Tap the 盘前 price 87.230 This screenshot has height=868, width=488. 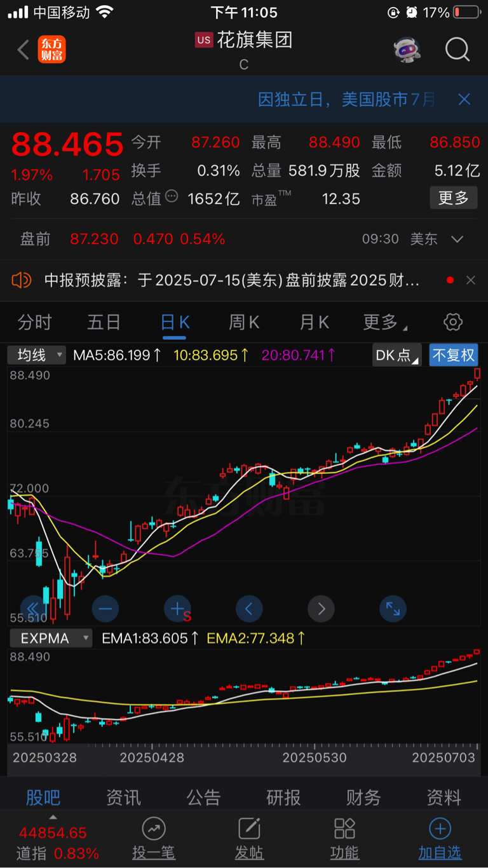(x=94, y=240)
